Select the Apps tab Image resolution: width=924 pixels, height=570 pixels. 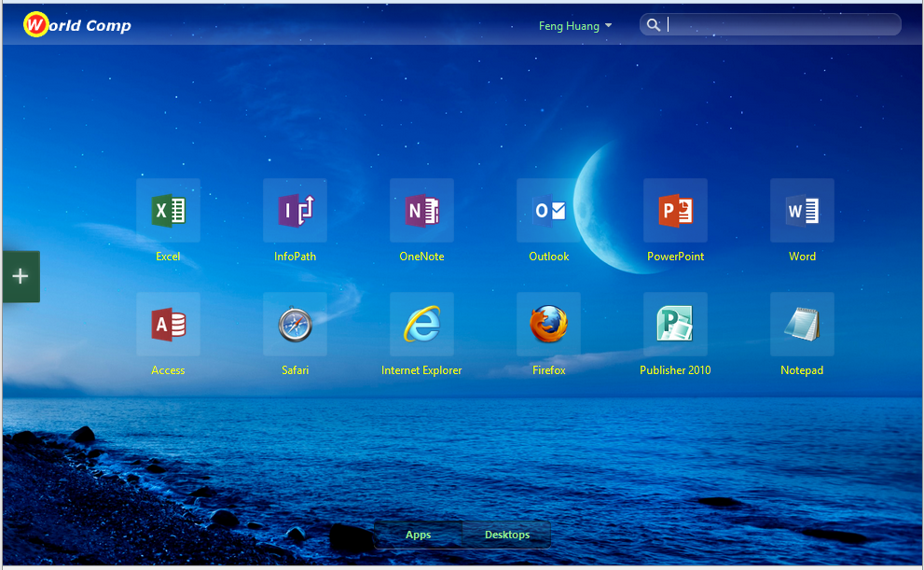click(x=419, y=535)
